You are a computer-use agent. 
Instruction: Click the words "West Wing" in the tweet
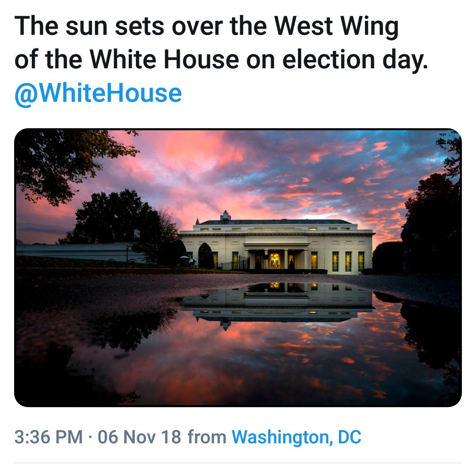(337, 27)
